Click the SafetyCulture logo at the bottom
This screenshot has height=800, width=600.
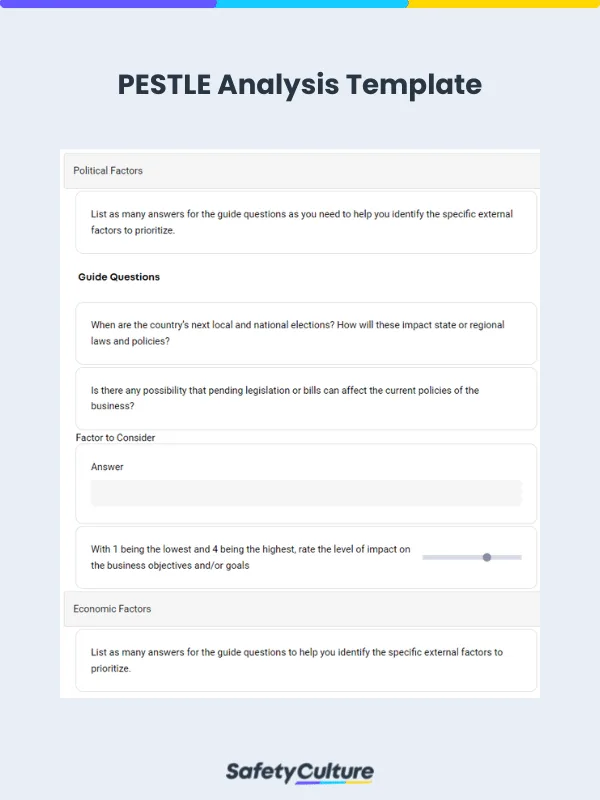pos(300,771)
